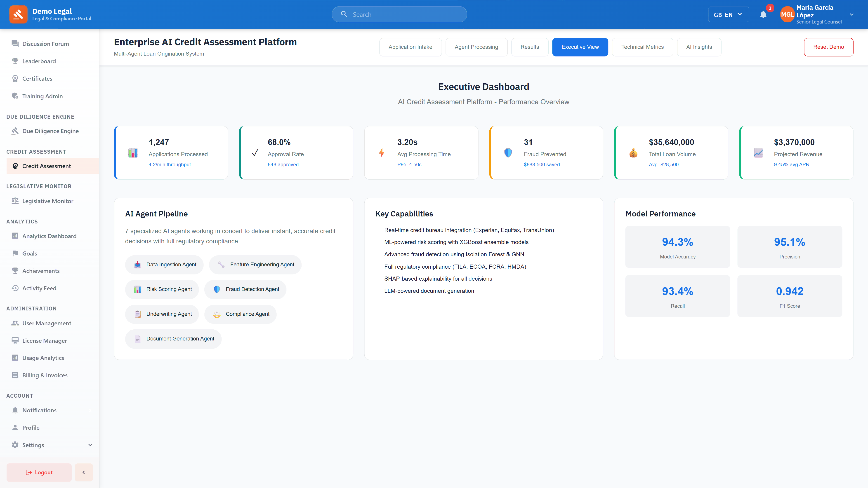Select the Due Diligence Engine hammer icon
Screen dimensions: 868x488
(x=15, y=131)
